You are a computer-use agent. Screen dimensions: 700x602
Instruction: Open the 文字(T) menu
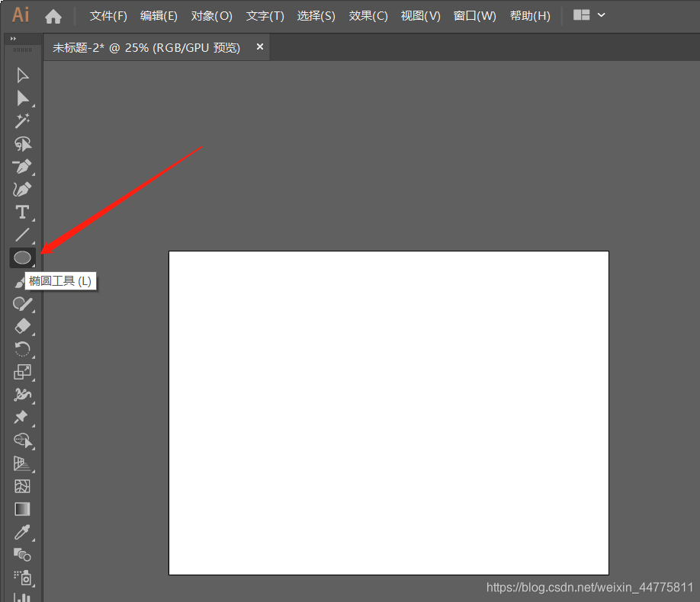[265, 16]
